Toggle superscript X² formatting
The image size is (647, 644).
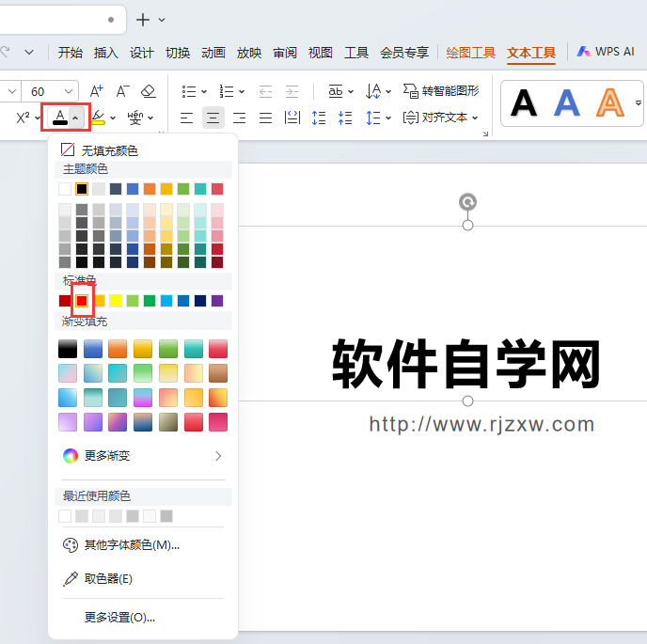click(24, 118)
